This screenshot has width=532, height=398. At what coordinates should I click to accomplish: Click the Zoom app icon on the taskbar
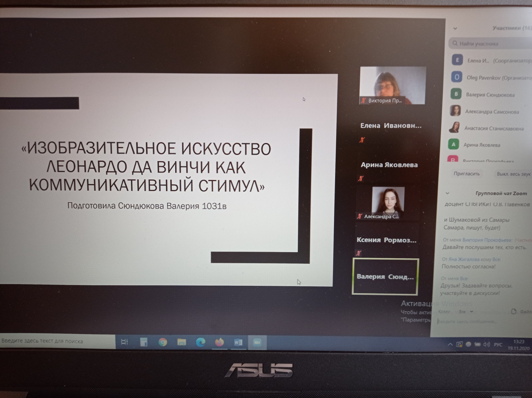click(257, 342)
